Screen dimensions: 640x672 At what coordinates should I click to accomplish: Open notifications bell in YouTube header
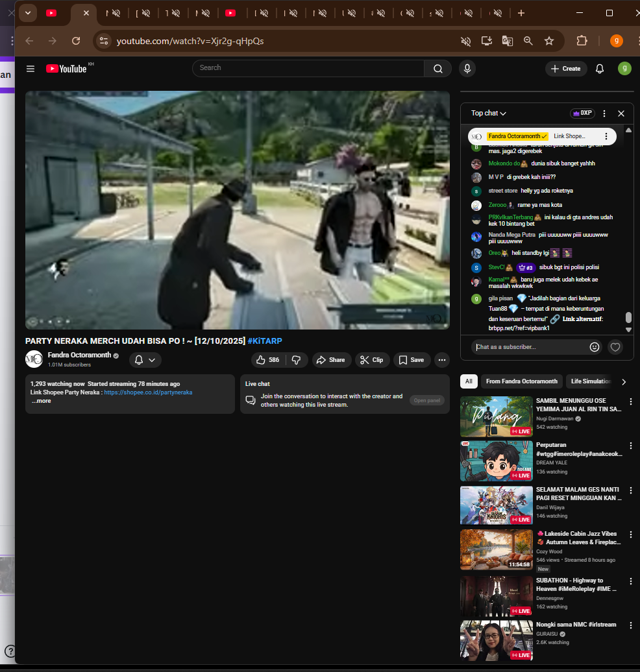(x=600, y=69)
